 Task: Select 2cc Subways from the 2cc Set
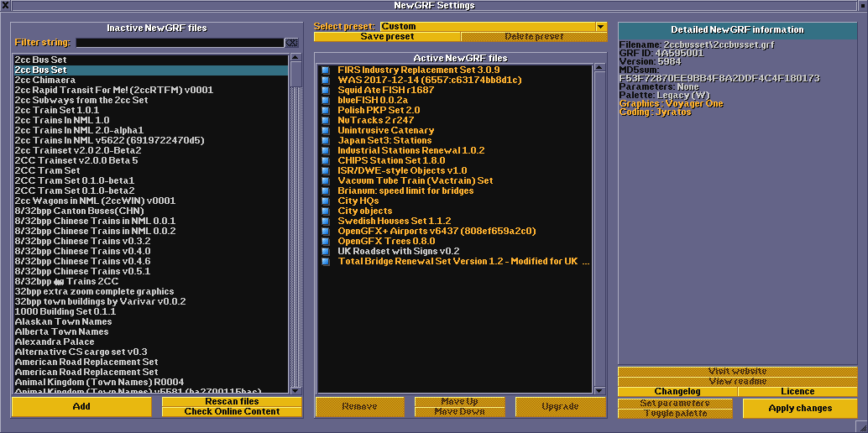point(150,100)
